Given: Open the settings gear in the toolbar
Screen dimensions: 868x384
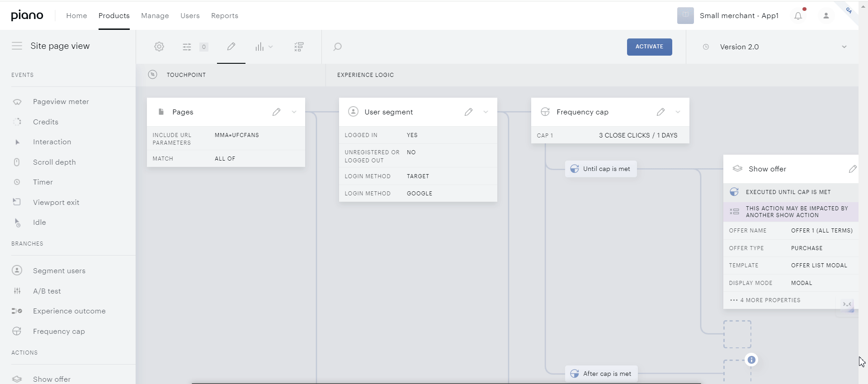Looking at the screenshot, I should [x=159, y=47].
